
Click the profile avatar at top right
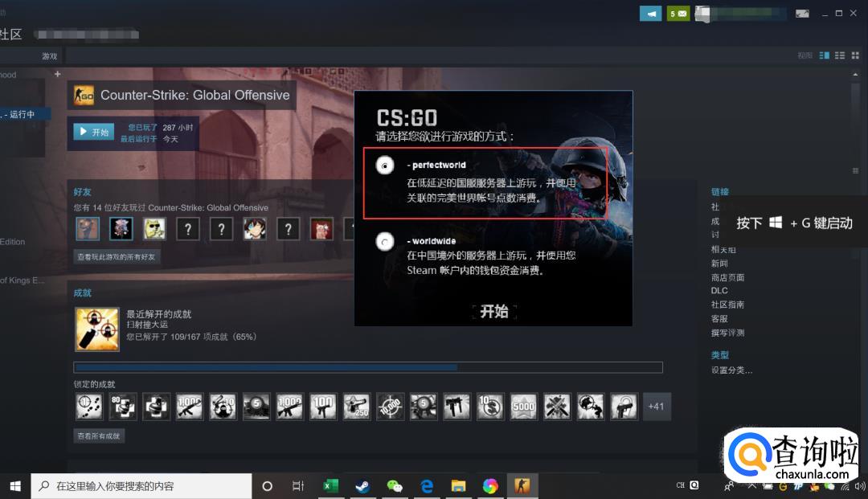click(x=702, y=14)
